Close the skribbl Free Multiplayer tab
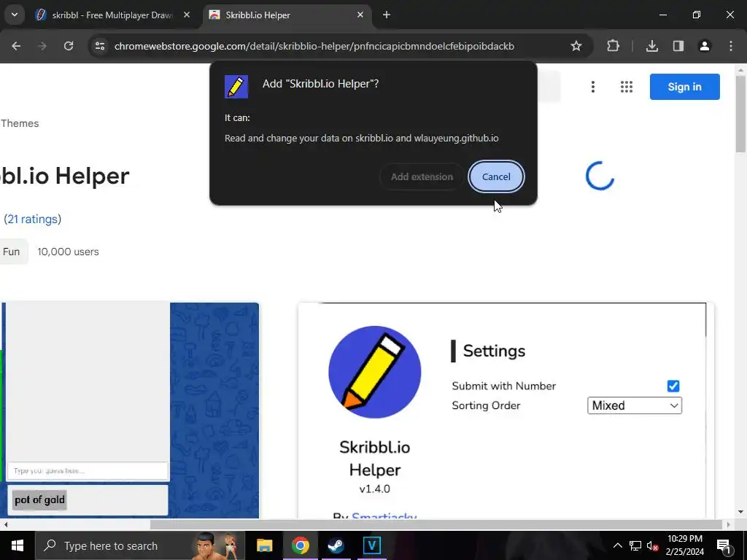 187,15
